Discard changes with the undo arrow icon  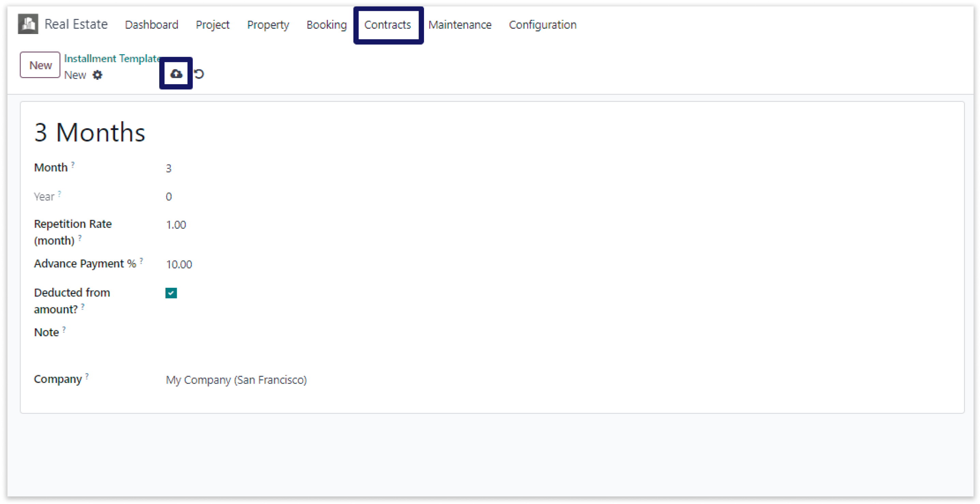click(x=199, y=74)
